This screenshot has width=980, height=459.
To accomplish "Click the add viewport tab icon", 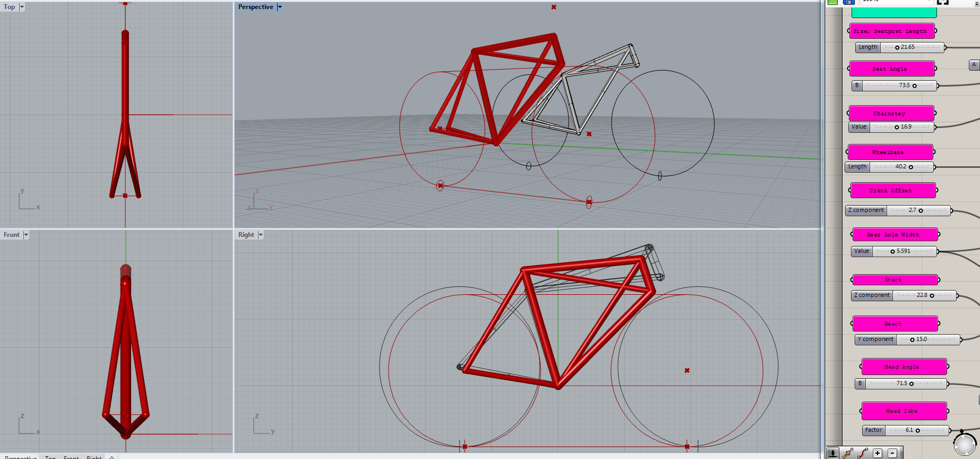I will [x=111, y=457].
